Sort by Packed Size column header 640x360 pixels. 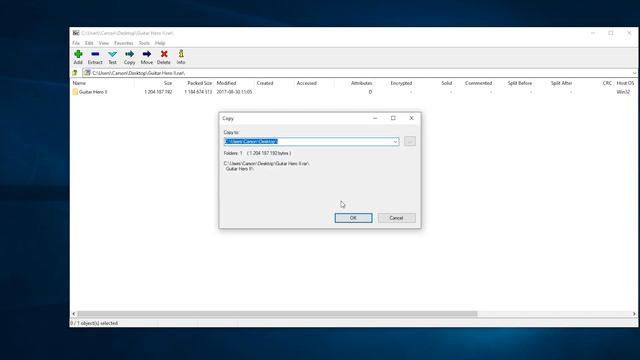[200, 83]
